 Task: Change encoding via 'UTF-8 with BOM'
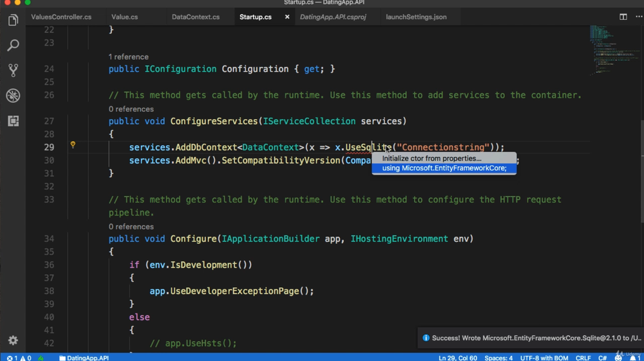click(544, 358)
